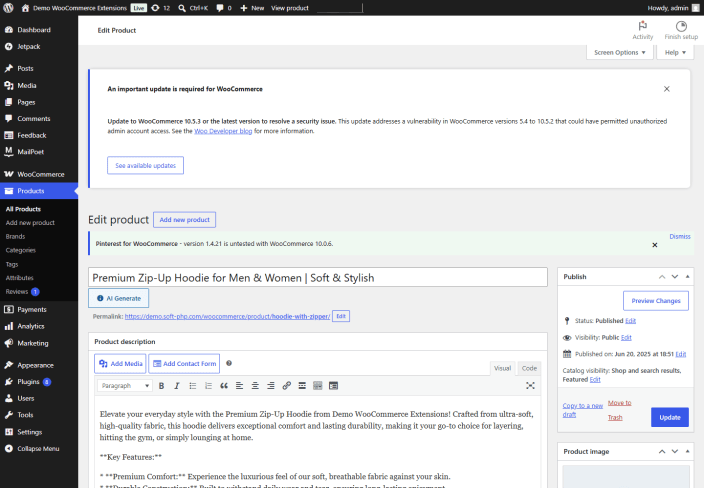Align text center

(x=255, y=386)
